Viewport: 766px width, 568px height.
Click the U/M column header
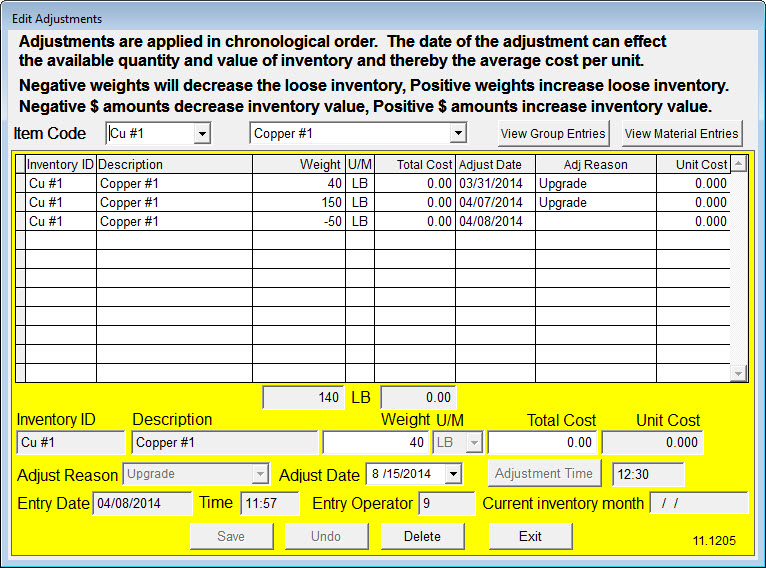[x=360, y=165]
